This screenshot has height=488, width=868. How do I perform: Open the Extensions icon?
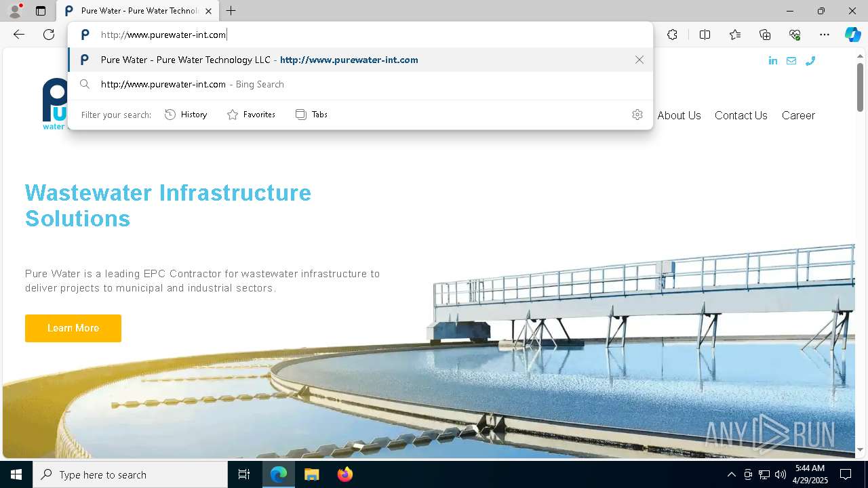coord(672,35)
